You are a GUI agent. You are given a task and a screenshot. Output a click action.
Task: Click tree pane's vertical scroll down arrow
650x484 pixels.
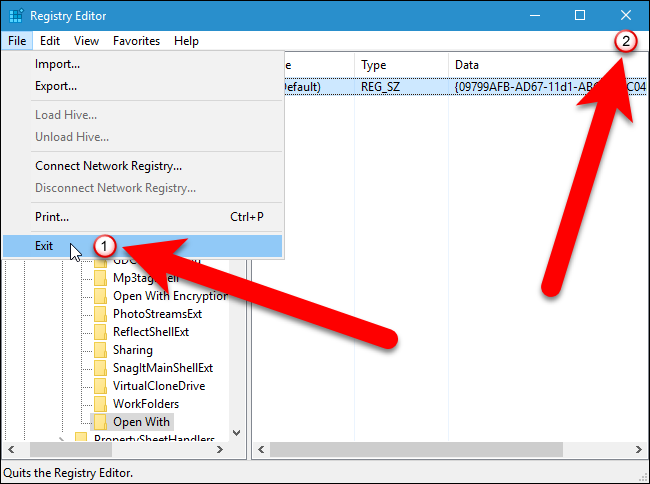pyautogui.click(x=237, y=433)
